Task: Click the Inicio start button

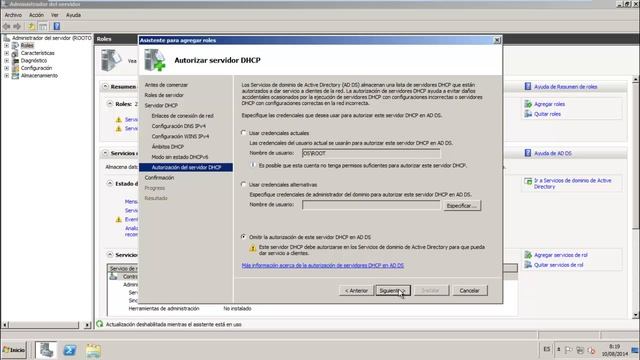Action: pos(13,350)
